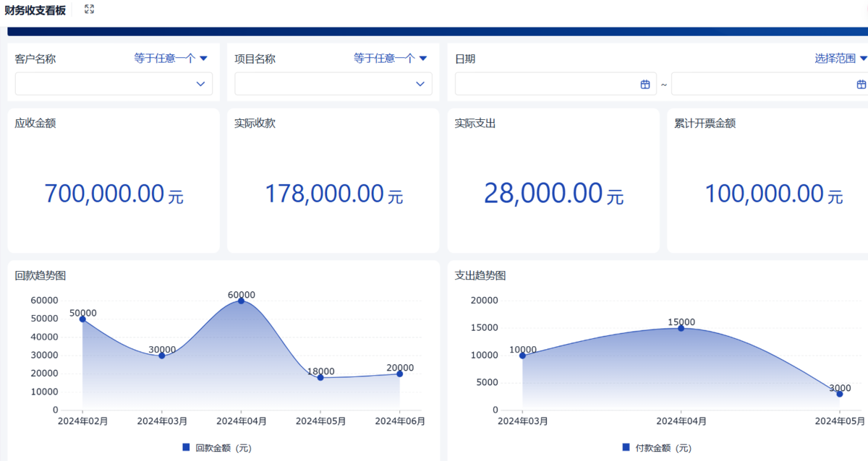Click the 客户名称 filter label
868x461 pixels.
pyautogui.click(x=35, y=59)
